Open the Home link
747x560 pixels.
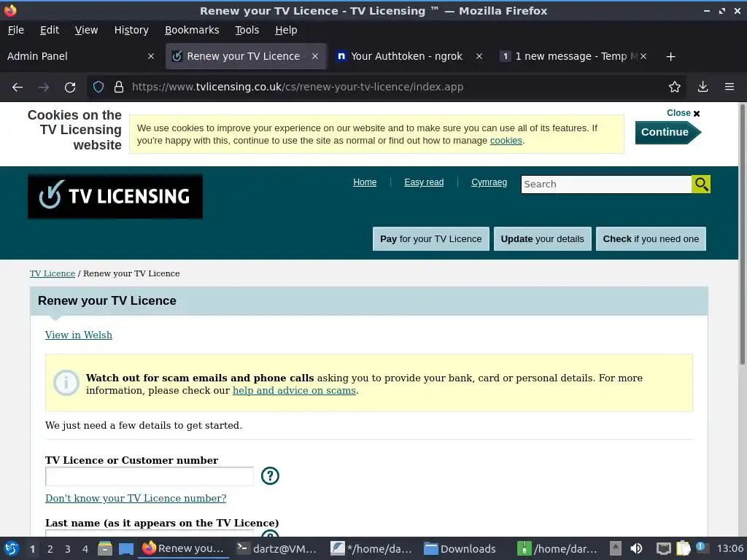pyautogui.click(x=365, y=182)
